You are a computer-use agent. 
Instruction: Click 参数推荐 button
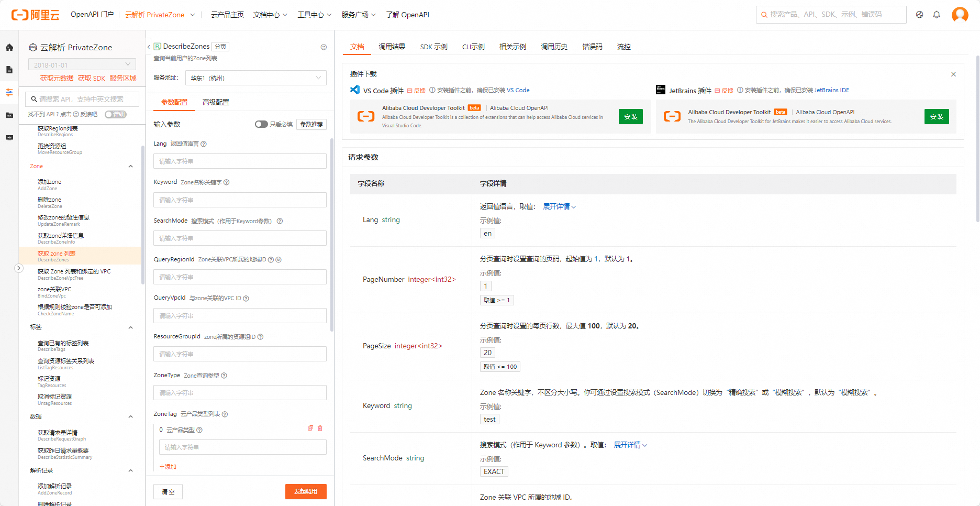[311, 124]
